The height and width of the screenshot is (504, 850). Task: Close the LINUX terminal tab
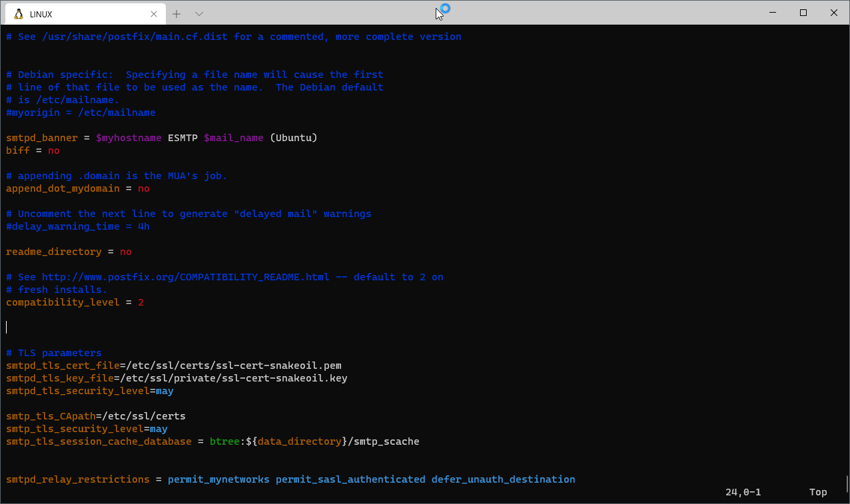click(154, 14)
